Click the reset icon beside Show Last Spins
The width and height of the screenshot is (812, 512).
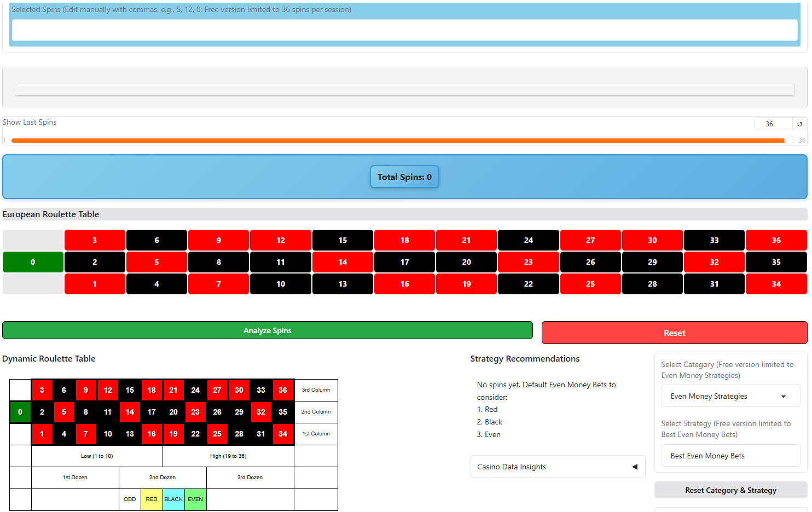[799, 124]
